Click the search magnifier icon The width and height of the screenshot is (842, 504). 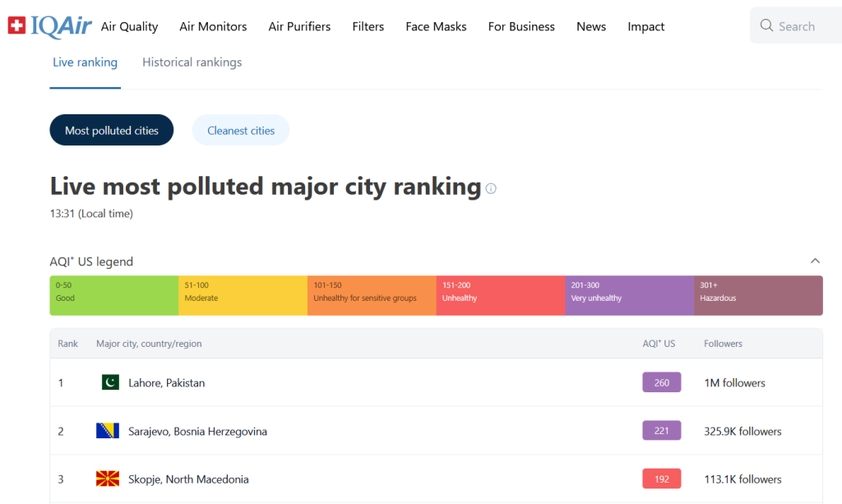[766, 26]
